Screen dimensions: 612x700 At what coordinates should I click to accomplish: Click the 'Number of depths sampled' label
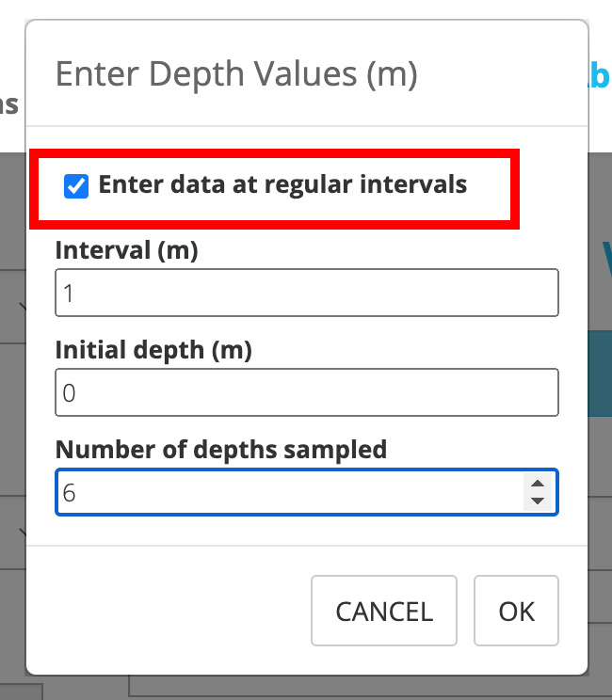click(x=221, y=449)
